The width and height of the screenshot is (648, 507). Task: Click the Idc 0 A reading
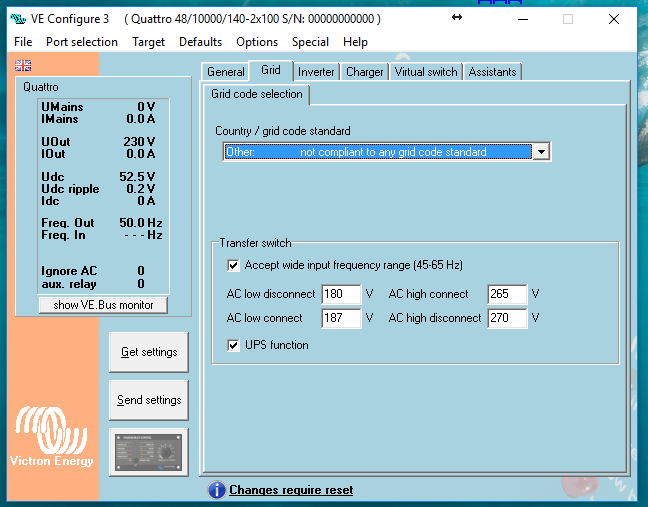(98, 201)
